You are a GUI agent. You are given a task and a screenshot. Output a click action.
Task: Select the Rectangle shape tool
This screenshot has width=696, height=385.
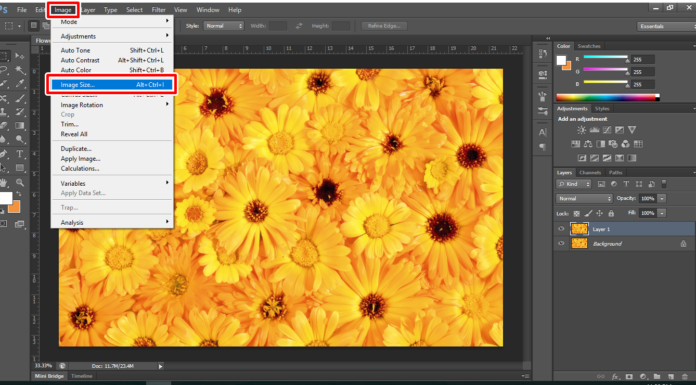[20, 168]
